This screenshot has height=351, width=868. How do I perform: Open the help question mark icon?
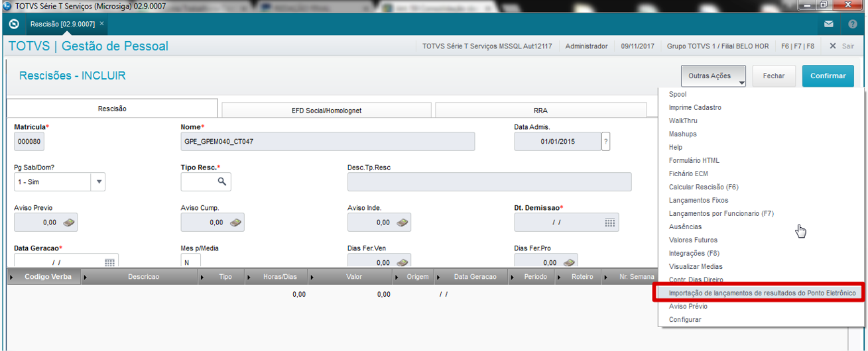pos(853,25)
